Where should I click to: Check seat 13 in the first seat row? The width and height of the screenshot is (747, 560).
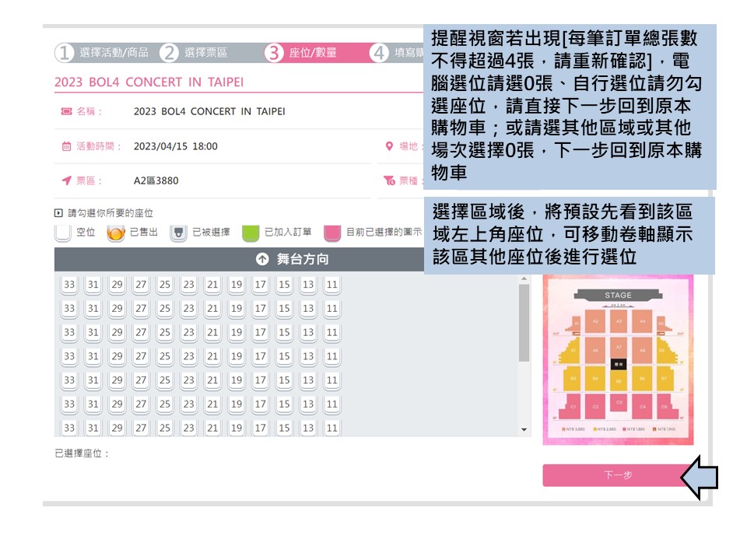tap(308, 285)
